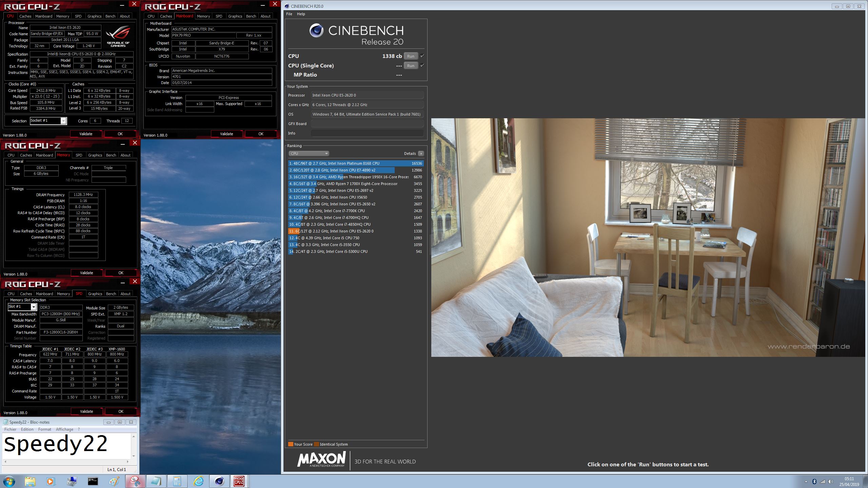The height and width of the screenshot is (488, 868).
Task: Switch to Cinebench via its taskbar icon
Action: (x=219, y=481)
